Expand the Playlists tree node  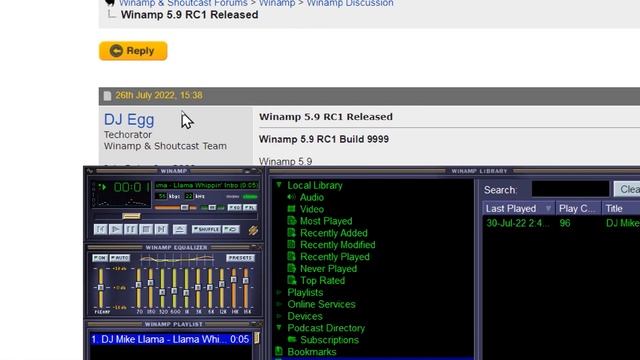tap(279, 292)
